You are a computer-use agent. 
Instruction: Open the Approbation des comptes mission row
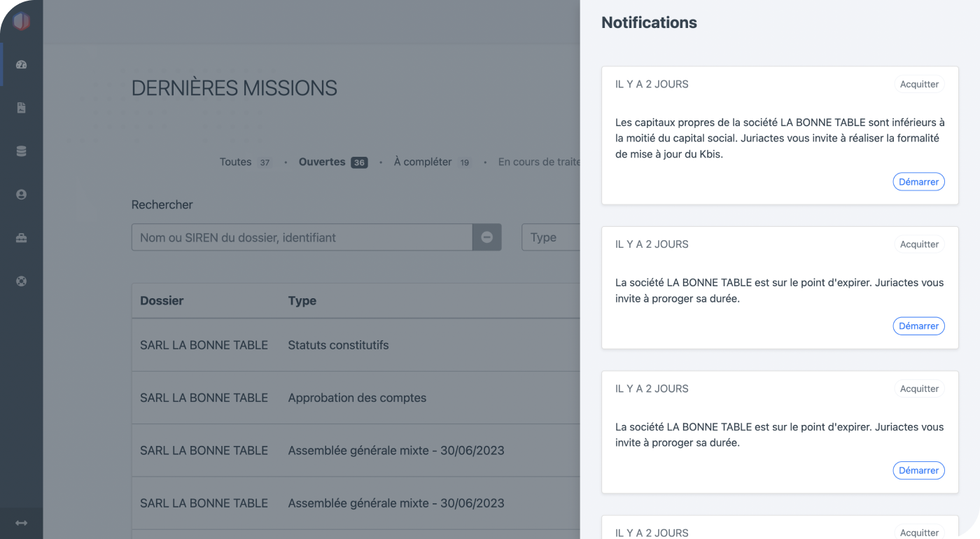(356, 398)
